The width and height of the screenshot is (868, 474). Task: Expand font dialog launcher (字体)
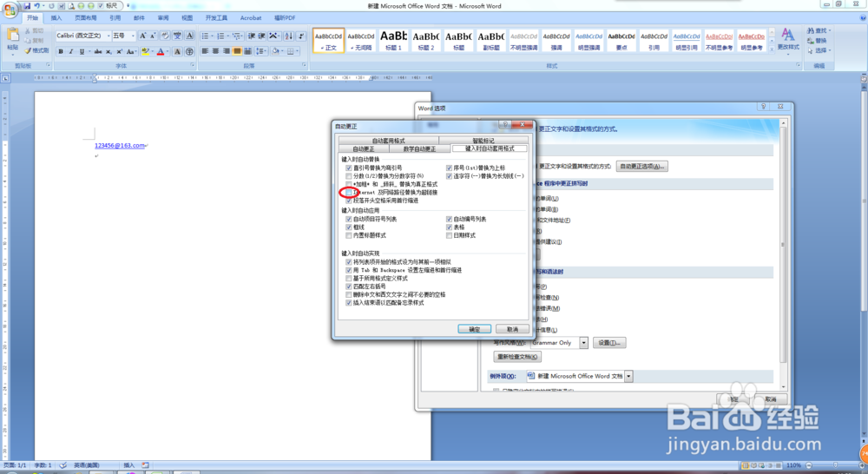[x=192, y=65]
